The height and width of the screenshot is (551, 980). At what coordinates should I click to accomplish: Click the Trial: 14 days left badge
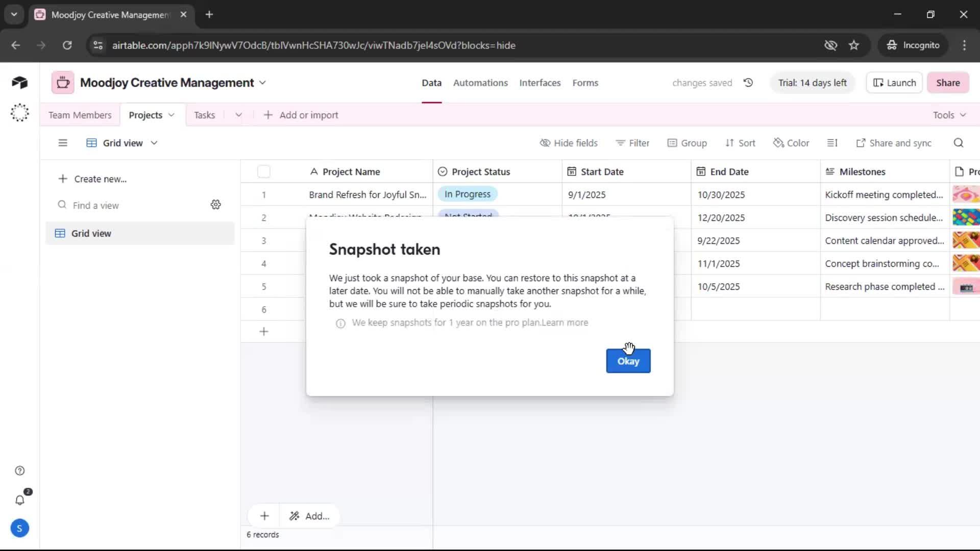click(x=812, y=83)
